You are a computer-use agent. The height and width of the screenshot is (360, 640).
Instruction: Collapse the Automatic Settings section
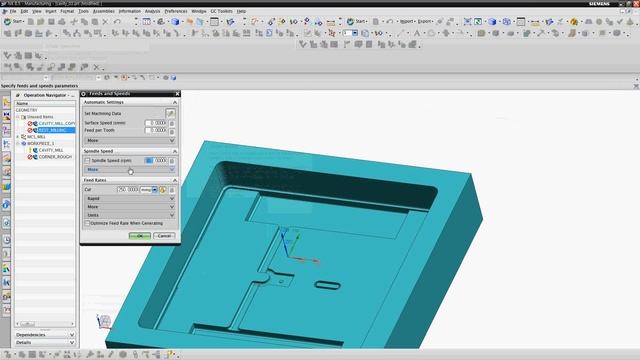[x=175, y=102]
